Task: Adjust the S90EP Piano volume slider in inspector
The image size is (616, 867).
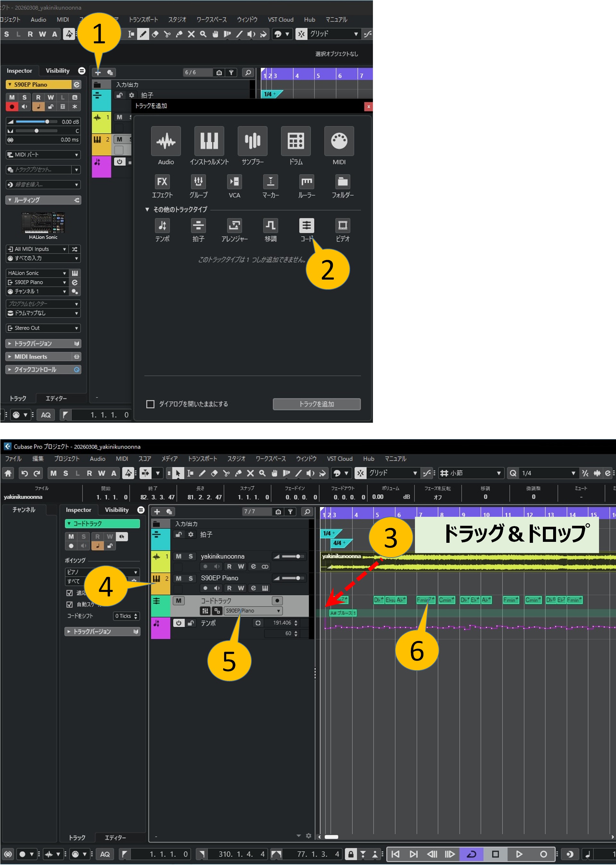Action: click(46, 122)
